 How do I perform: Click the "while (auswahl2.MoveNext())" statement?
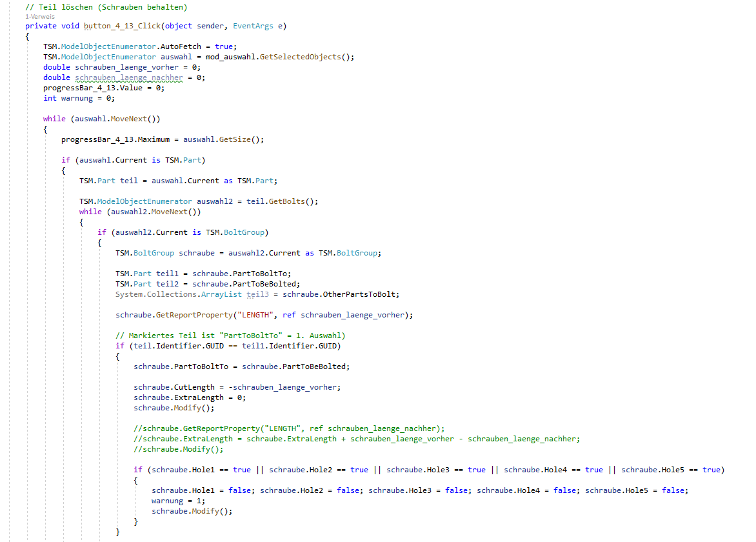coord(140,212)
